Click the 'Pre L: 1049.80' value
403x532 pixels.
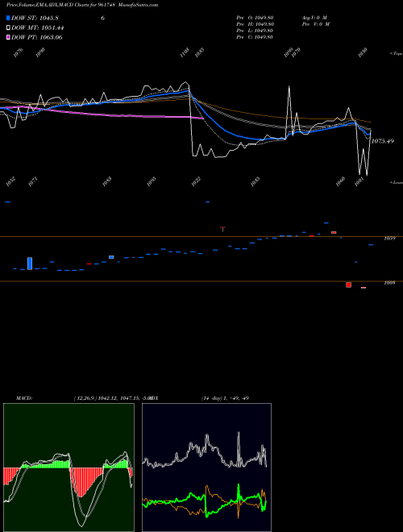(255, 31)
